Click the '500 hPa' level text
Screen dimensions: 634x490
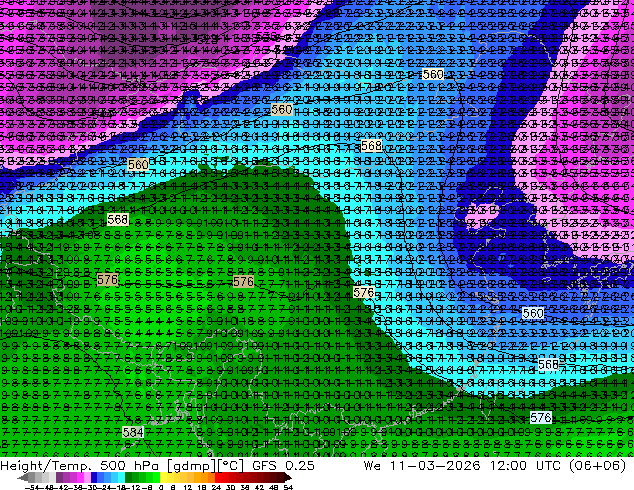(130, 465)
